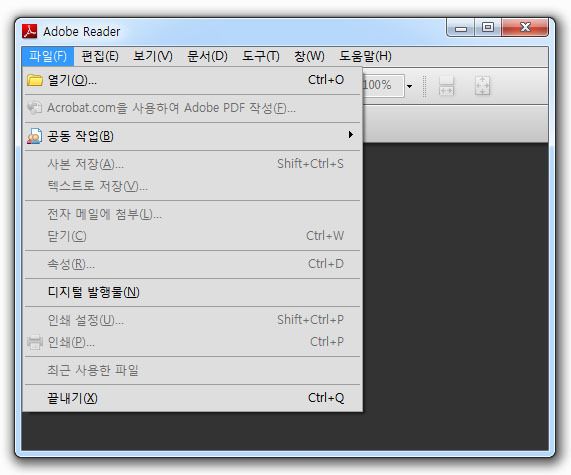571x475 pixels.
Task: Open the 파일(F) menu
Action: [x=48, y=56]
